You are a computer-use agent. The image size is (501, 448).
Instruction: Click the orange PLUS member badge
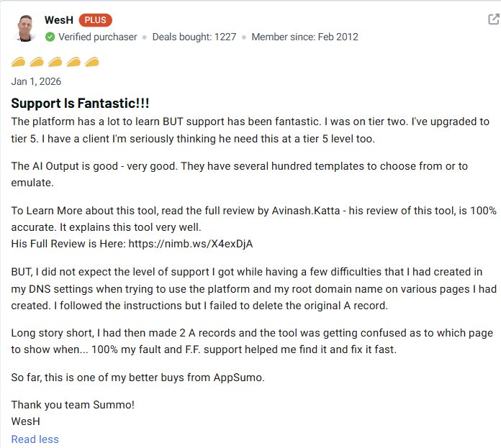95,20
